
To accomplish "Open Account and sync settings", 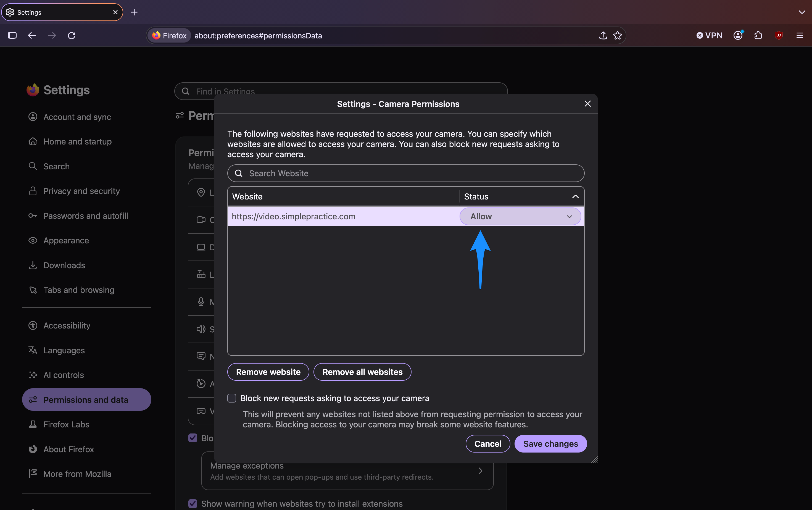I will point(86,117).
